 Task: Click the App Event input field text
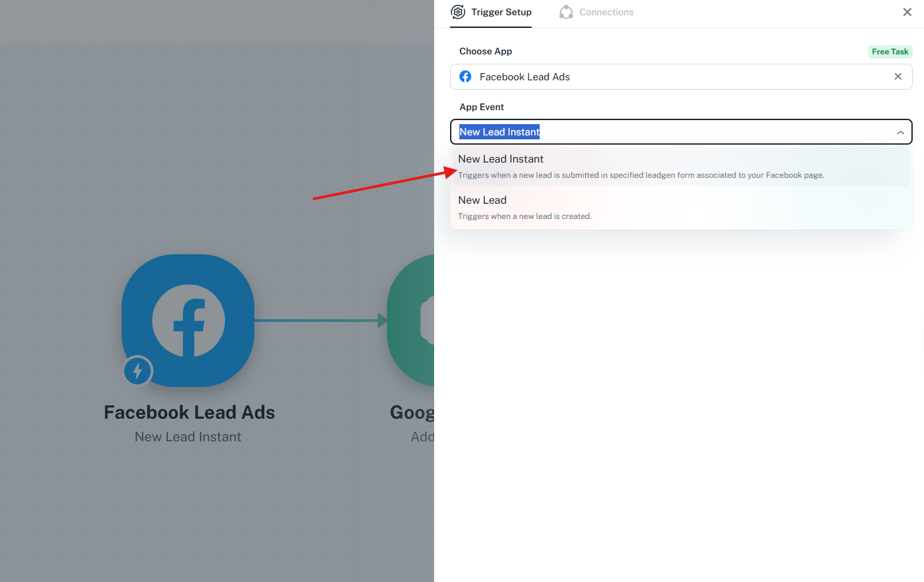(499, 132)
